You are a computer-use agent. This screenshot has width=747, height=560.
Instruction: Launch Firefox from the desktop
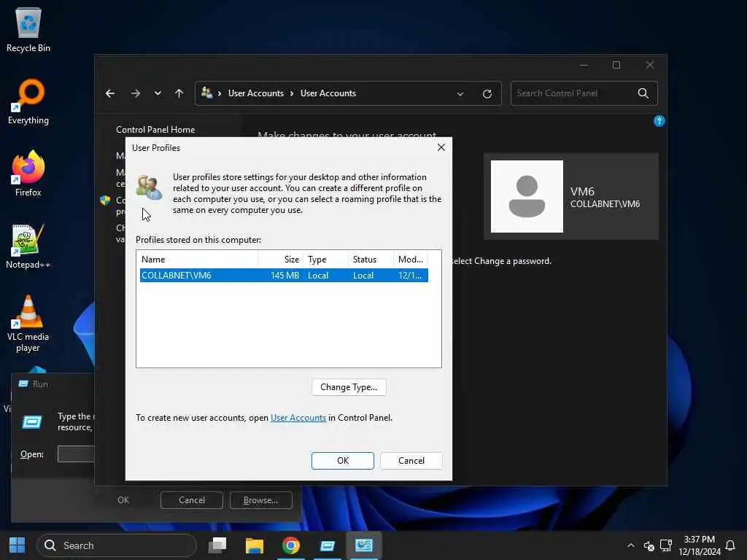pos(28,174)
